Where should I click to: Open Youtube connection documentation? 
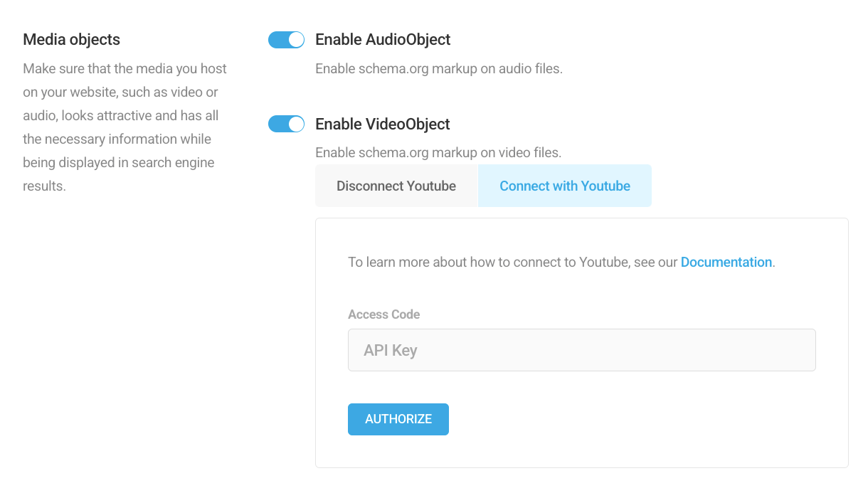pos(726,262)
